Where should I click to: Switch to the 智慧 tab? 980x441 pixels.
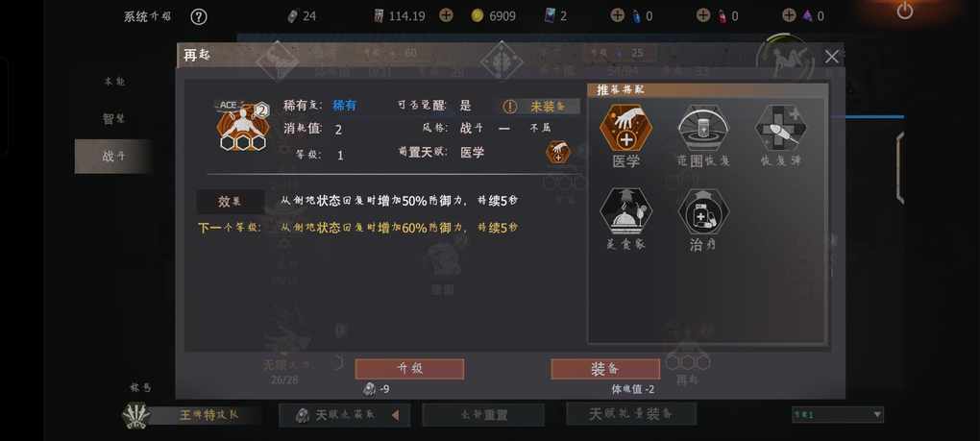click(113, 119)
